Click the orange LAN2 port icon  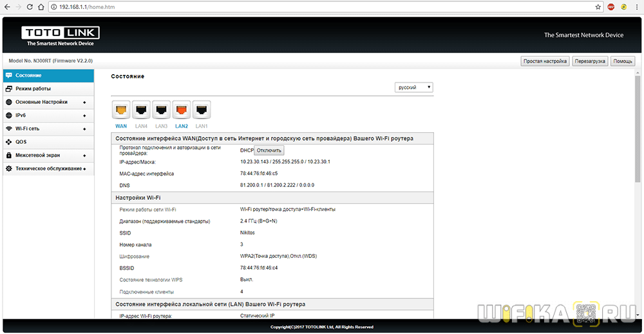tap(182, 109)
